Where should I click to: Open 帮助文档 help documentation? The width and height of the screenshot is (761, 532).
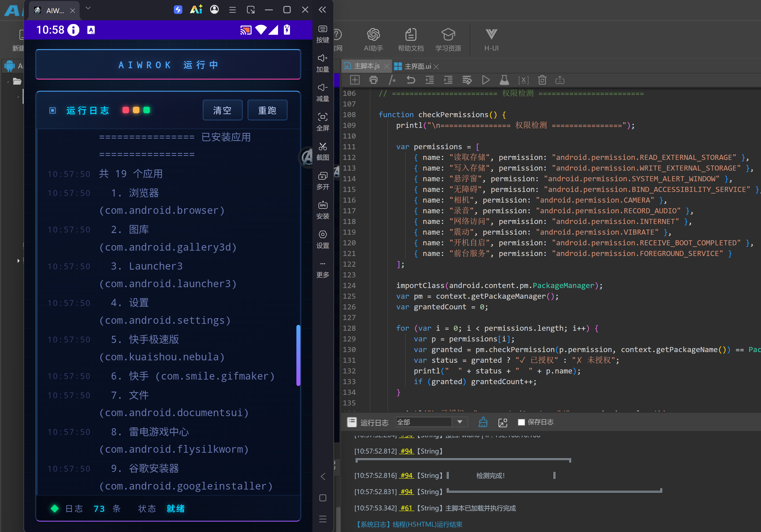click(411, 40)
